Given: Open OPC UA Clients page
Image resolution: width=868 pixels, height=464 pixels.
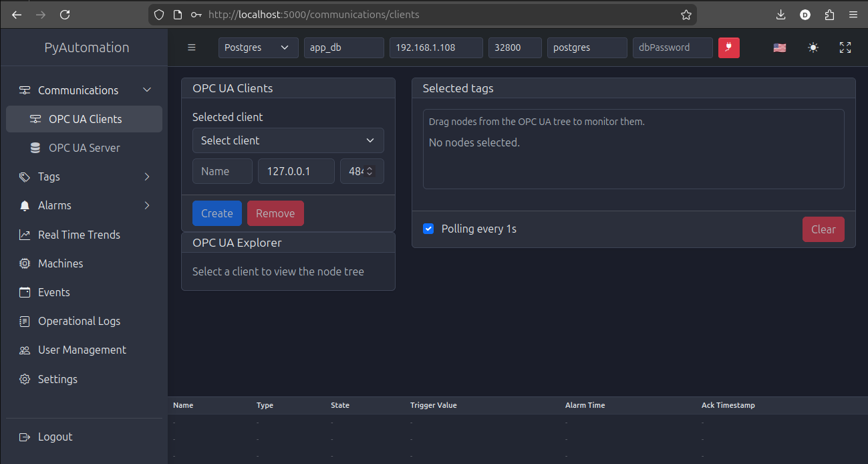Looking at the screenshot, I should [x=84, y=119].
